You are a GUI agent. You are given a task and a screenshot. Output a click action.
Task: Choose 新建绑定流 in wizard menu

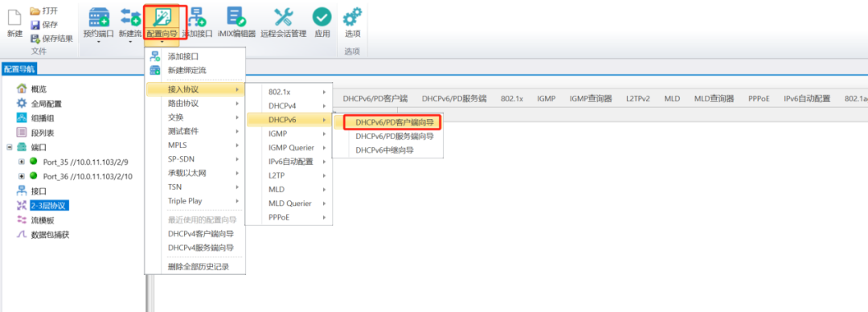[194, 71]
